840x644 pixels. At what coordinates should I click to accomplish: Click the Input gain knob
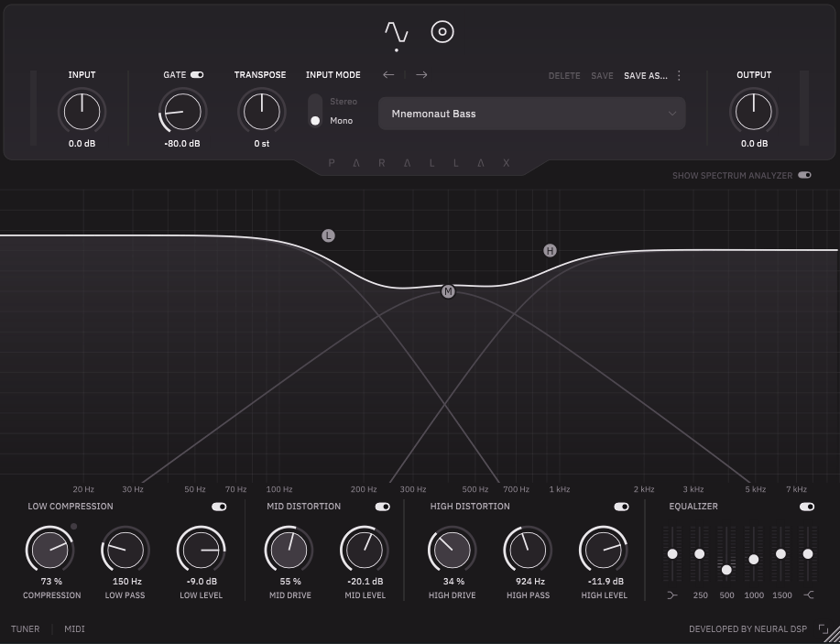tap(82, 112)
